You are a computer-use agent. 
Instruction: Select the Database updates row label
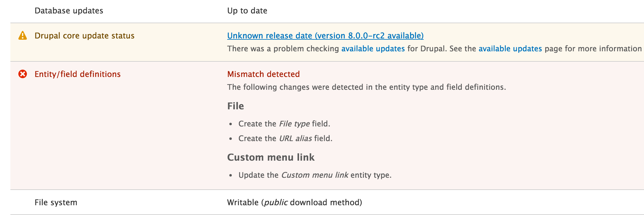[69, 10]
